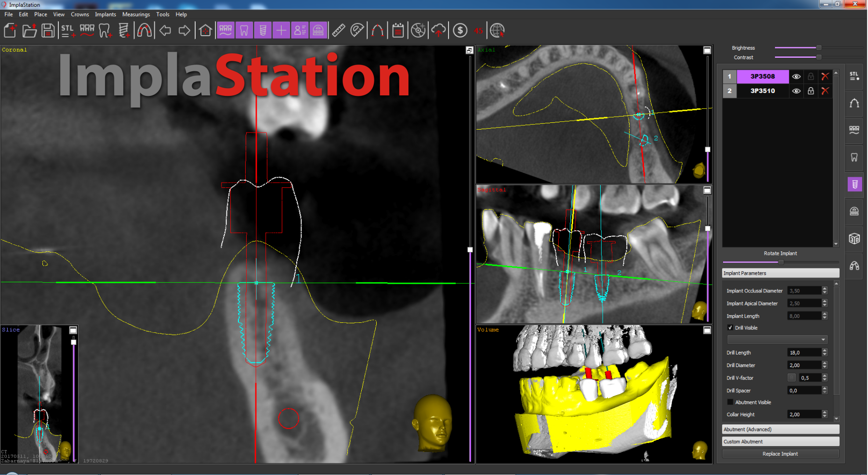Click the disc burn export icon
The width and height of the screenshot is (868, 475).
click(x=418, y=31)
